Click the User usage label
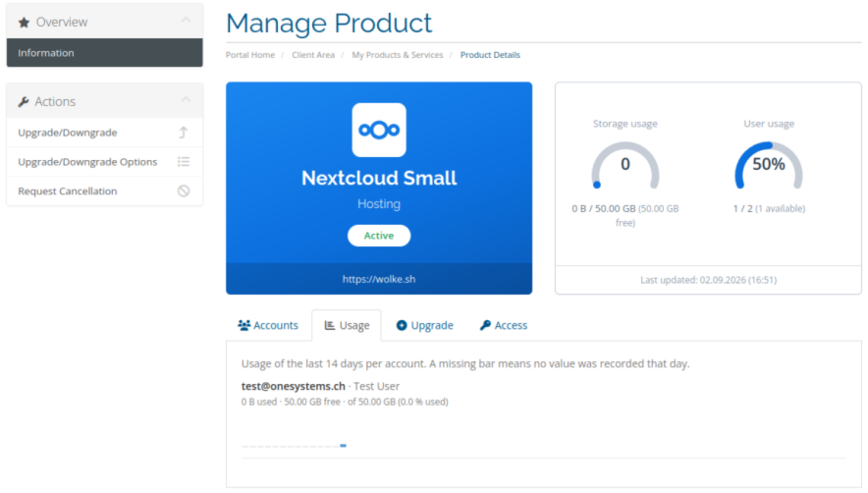 click(x=769, y=124)
